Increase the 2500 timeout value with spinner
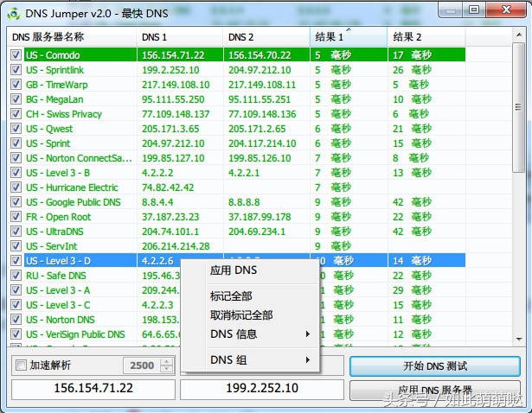 click(166, 362)
